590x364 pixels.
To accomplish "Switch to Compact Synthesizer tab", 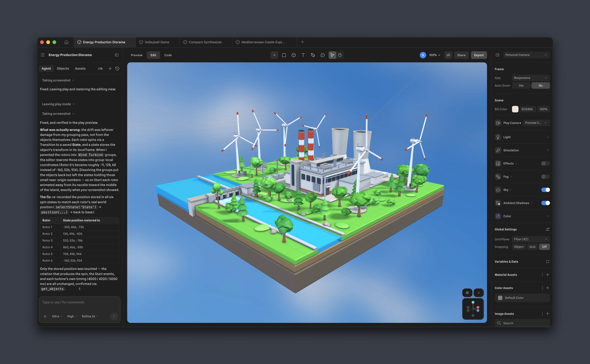I will pyautogui.click(x=206, y=42).
